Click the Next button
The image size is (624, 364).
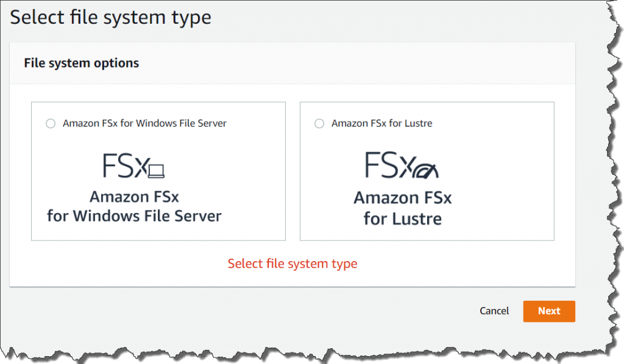coord(549,311)
